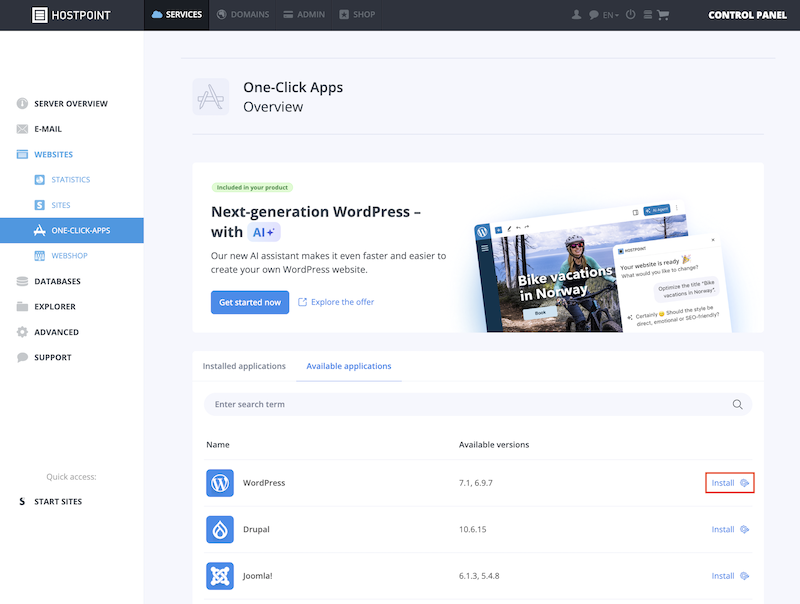This screenshot has width=800, height=604.
Task: Click the Explorer folder icon
Action: 22,306
